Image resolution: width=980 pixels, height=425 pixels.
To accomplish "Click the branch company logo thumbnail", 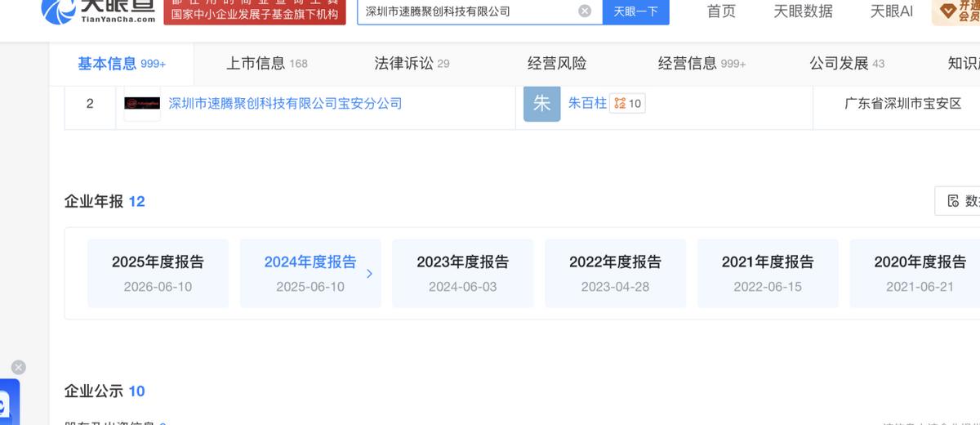I will pyautogui.click(x=142, y=104).
